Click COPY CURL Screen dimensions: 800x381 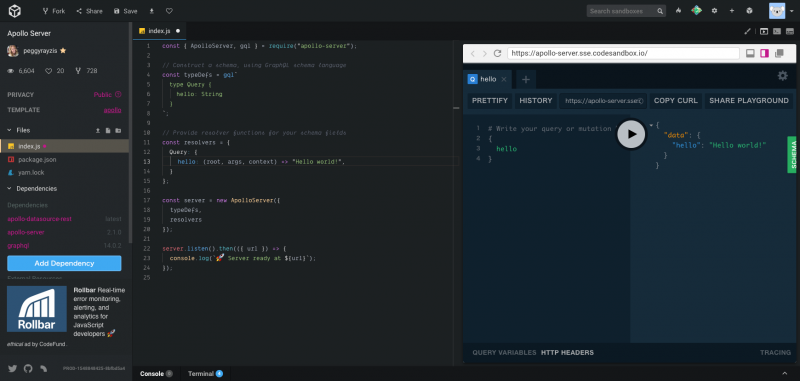[676, 101]
